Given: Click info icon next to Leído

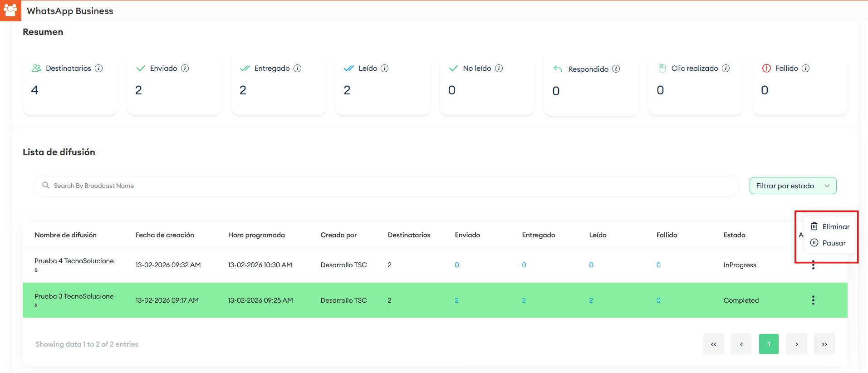Looking at the screenshot, I should tap(384, 68).
